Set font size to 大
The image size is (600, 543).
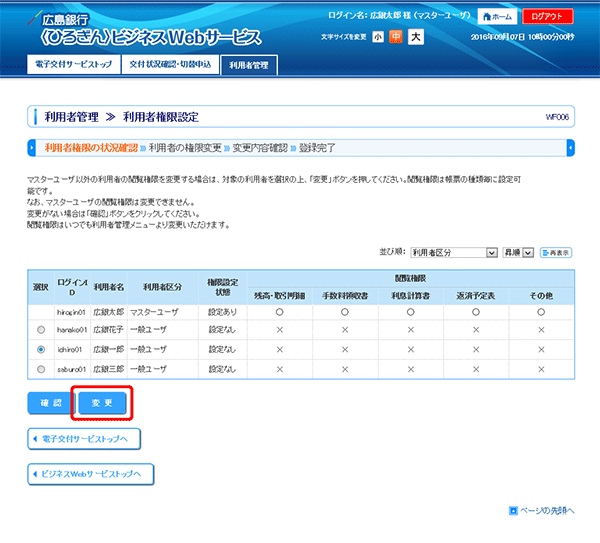pos(416,37)
